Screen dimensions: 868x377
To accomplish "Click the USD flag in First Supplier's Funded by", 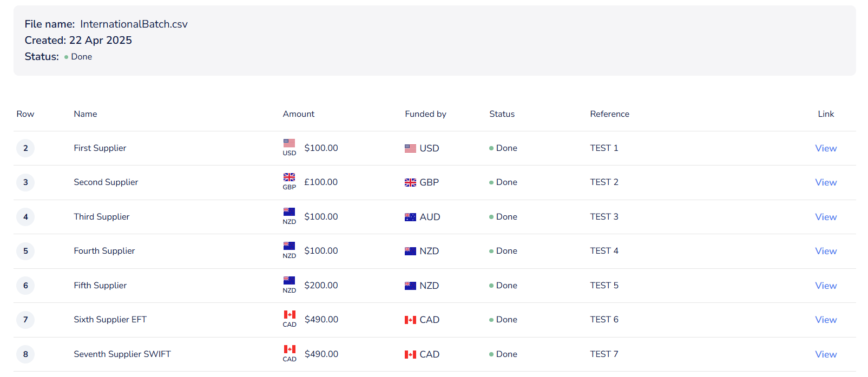I will 411,149.
